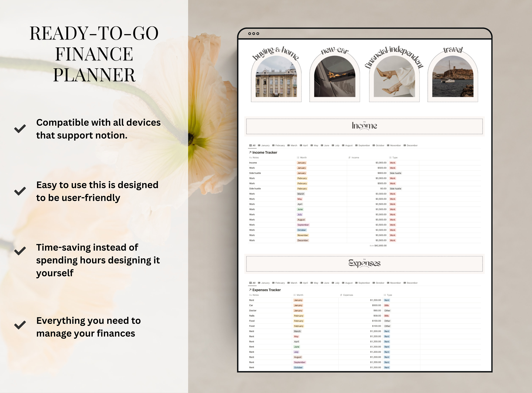Click the Other tag in the Doctor row
This screenshot has width=532, height=393.
pos(387,311)
